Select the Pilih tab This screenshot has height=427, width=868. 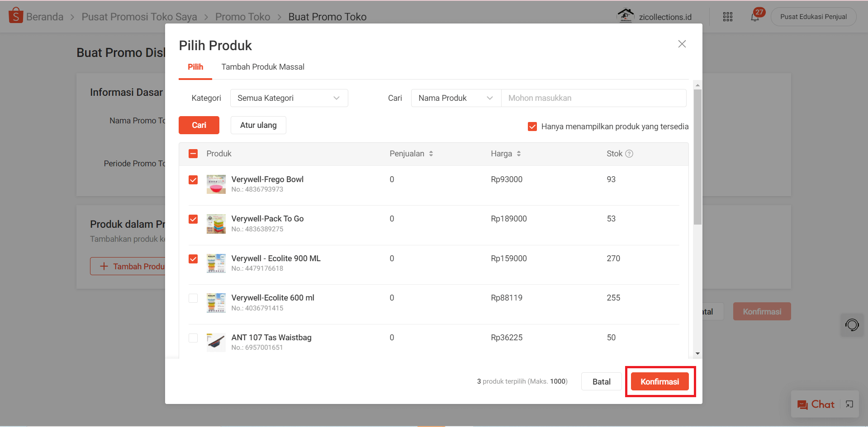tap(195, 66)
